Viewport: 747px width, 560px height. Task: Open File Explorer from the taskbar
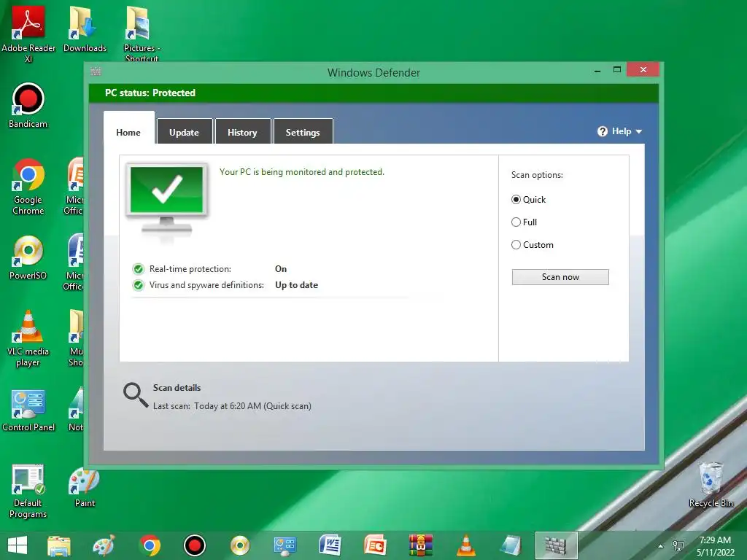point(59,545)
